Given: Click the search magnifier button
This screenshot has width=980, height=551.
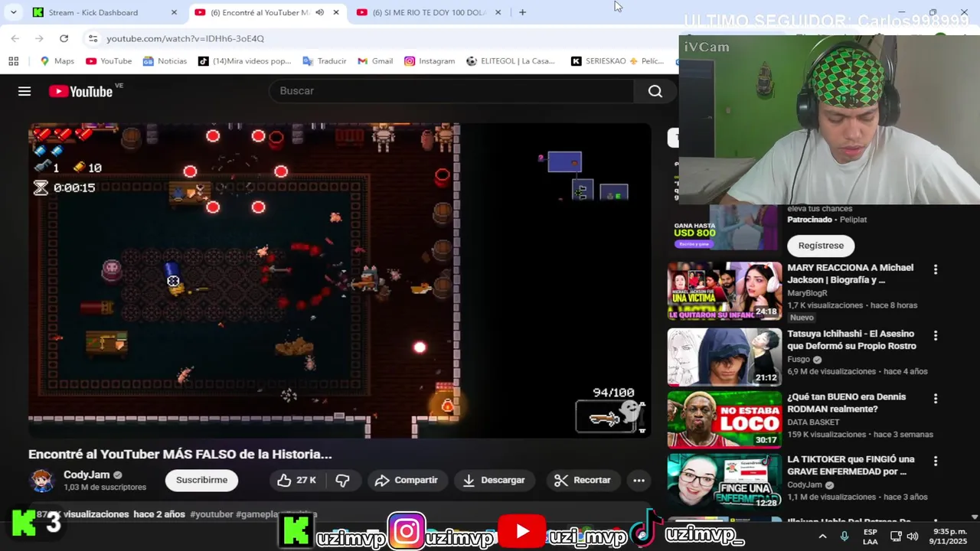Looking at the screenshot, I should [x=655, y=91].
